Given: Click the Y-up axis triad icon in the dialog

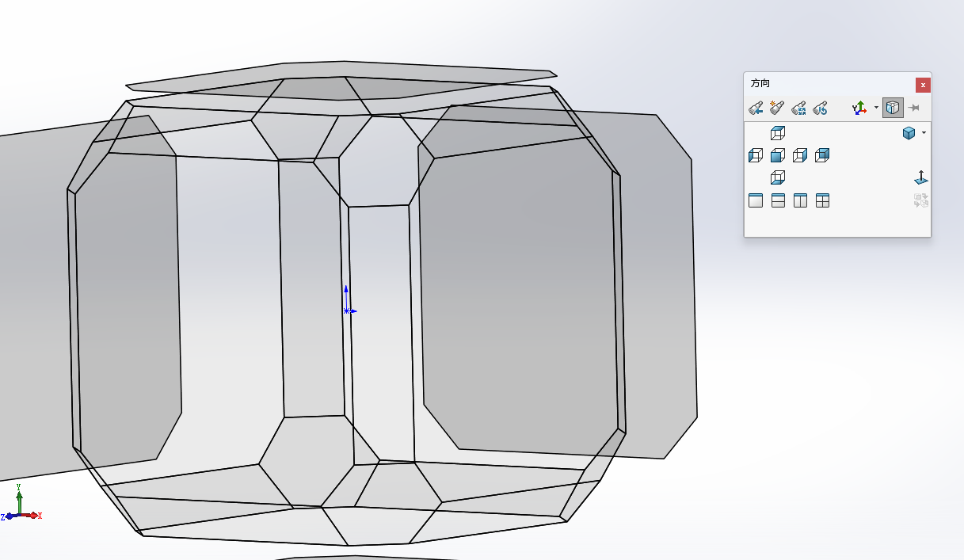Looking at the screenshot, I should click(x=859, y=108).
